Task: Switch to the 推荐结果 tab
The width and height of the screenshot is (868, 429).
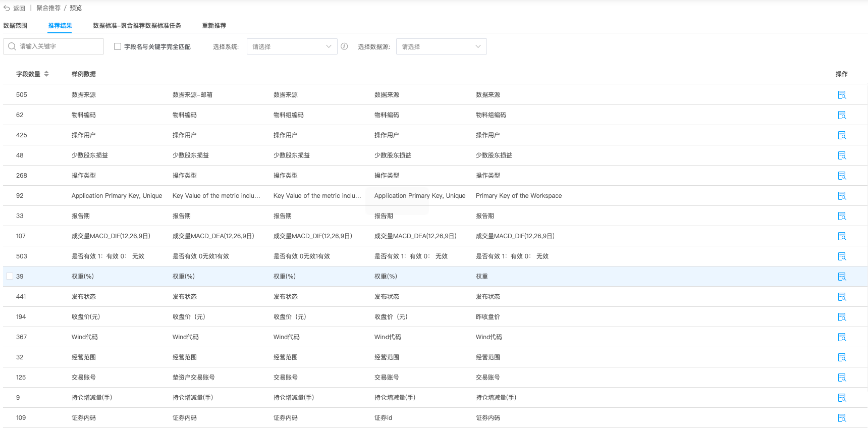Action: click(60, 26)
